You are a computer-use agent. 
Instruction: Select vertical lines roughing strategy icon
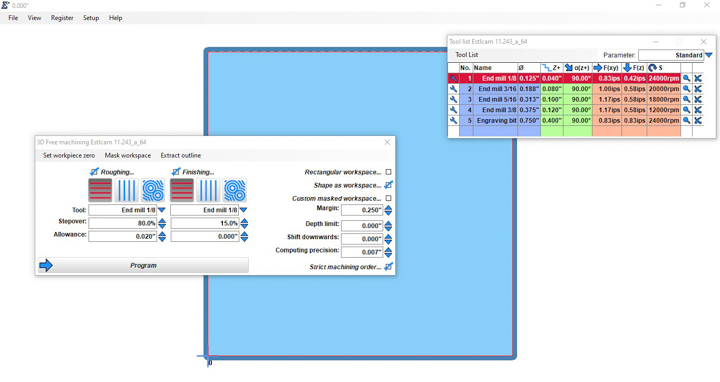pyautogui.click(x=126, y=190)
